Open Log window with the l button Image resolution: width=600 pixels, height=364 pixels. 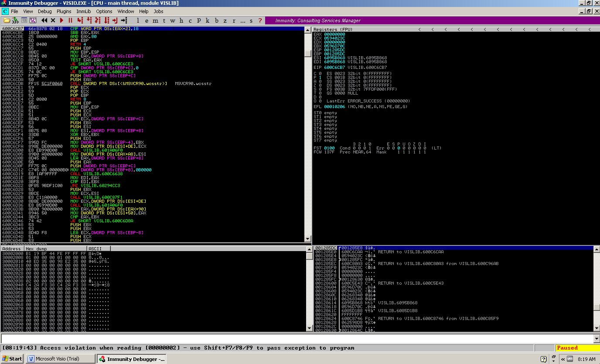coord(138,20)
